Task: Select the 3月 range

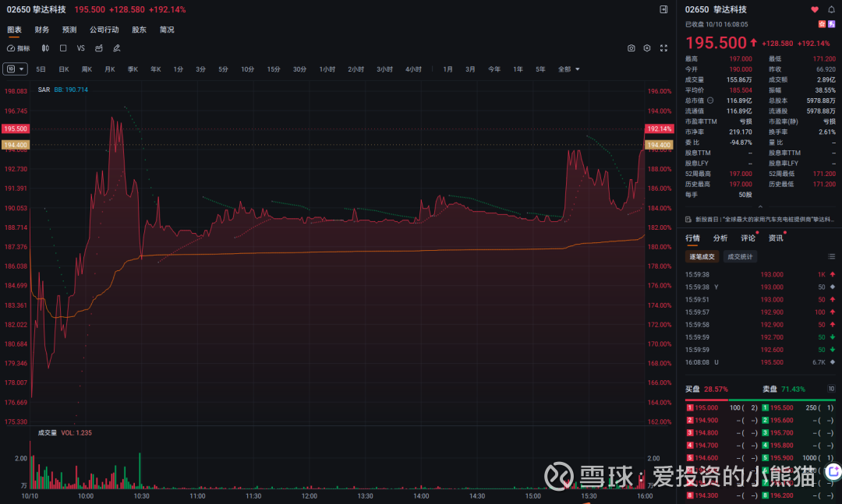Action: (470, 69)
